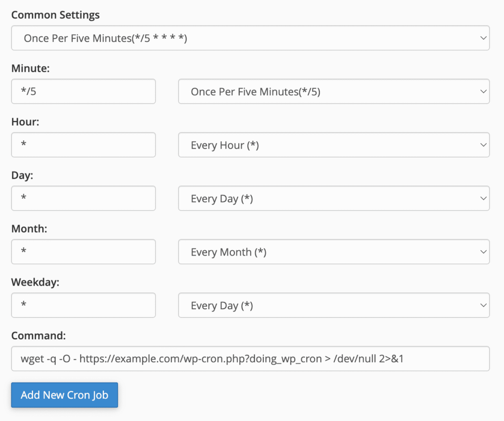Viewport: 504px width, 421px height.
Task: Expand the Every Day dropdown under Day
Action: point(333,198)
